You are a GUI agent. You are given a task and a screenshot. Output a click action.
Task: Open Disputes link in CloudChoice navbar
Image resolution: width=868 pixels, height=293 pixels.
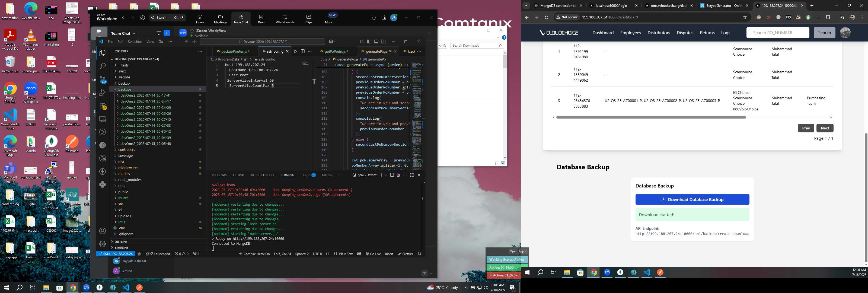coord(685,33)
